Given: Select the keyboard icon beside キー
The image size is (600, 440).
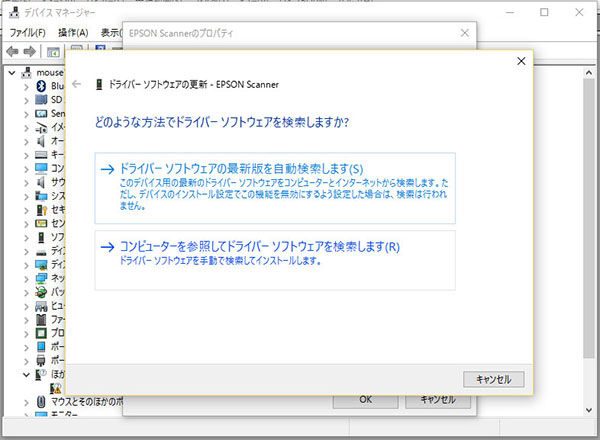Looking at the screenshot, I should pos(41,155).
